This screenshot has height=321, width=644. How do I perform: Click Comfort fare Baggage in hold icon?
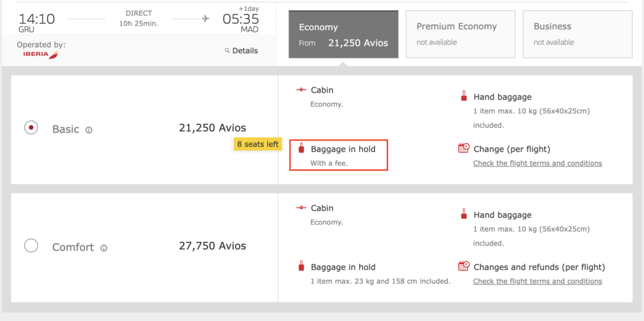(301, 266)
